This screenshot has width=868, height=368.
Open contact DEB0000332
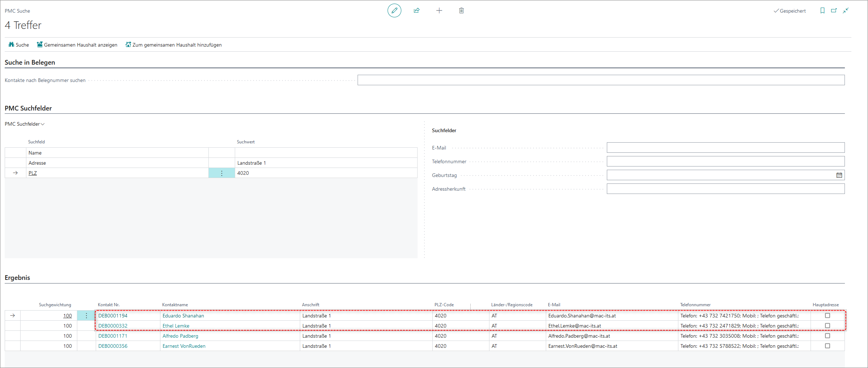coord(113,326)
